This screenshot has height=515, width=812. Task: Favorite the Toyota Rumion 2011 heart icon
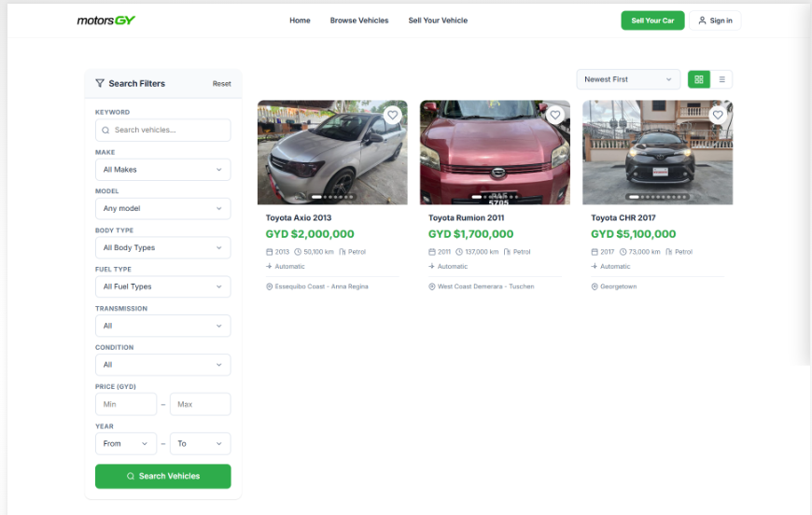click(555, 115)
